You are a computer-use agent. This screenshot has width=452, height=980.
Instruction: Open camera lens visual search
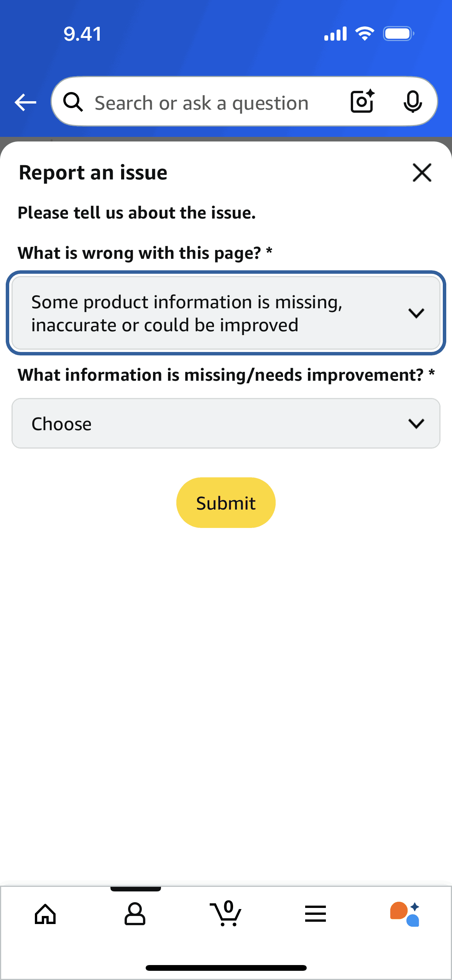click(362, 102)
